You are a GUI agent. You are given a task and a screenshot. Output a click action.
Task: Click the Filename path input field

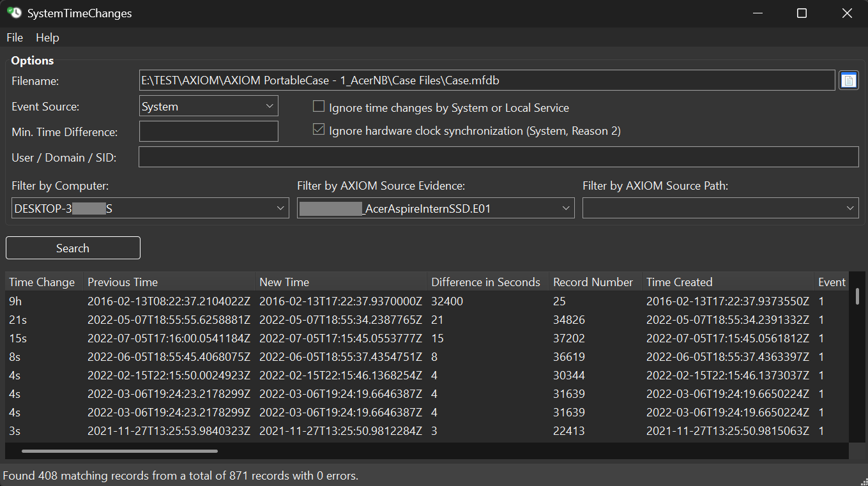pos(487,80)
